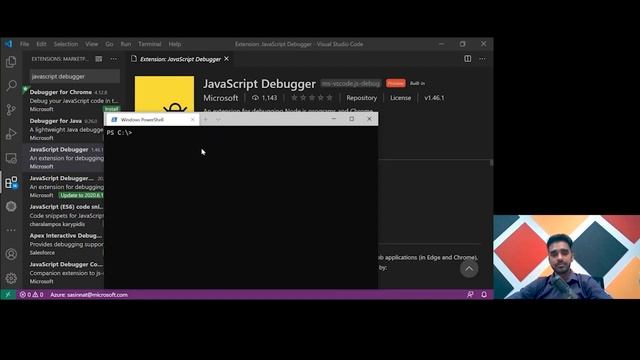
Task: Select JavaScript Debugger nightly extension item
Action: pos(64,187)
